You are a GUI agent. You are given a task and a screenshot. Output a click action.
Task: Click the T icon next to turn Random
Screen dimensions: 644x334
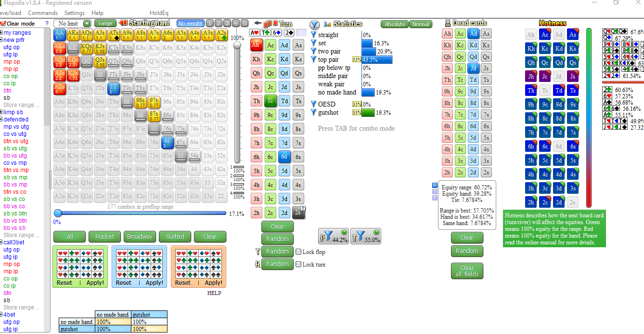[x=258, y=252]
